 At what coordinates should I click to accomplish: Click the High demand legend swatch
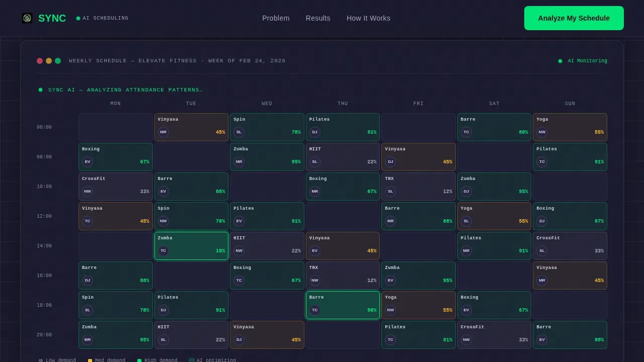pyautogui.click(x=139, y=360)
